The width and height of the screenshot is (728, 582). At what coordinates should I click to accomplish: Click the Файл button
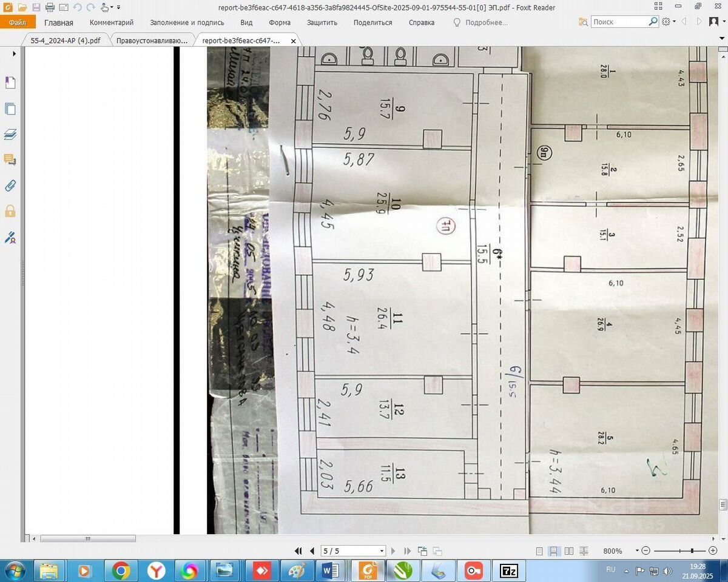(18, 22)
